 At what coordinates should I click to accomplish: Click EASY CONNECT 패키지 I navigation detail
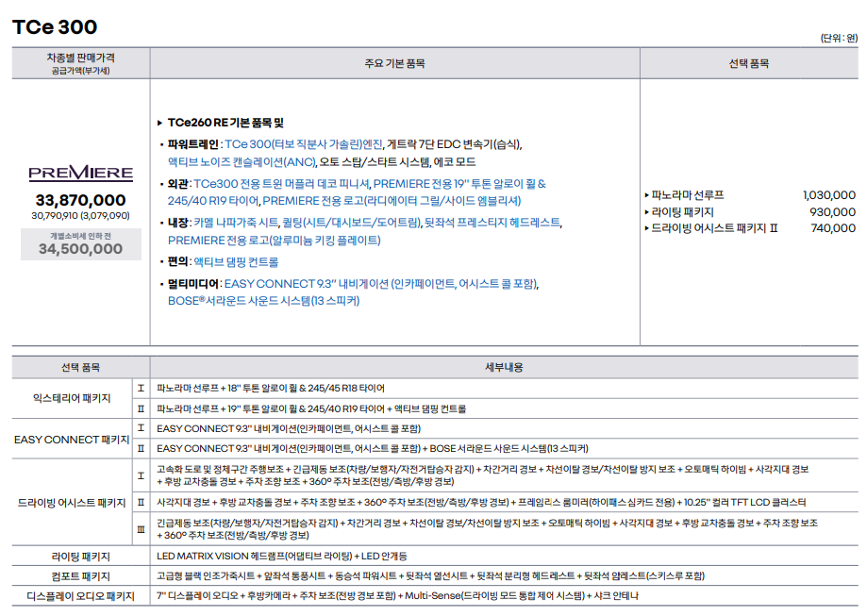point(289,428)
